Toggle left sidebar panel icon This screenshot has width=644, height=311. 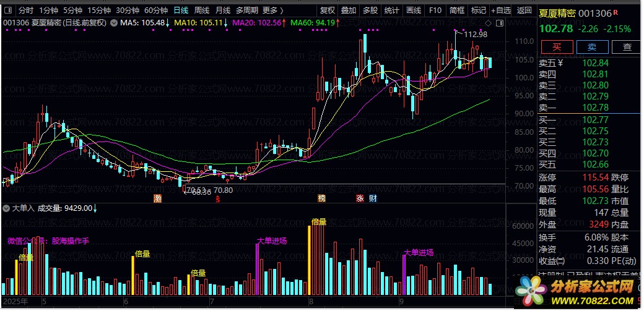(8, 11)
